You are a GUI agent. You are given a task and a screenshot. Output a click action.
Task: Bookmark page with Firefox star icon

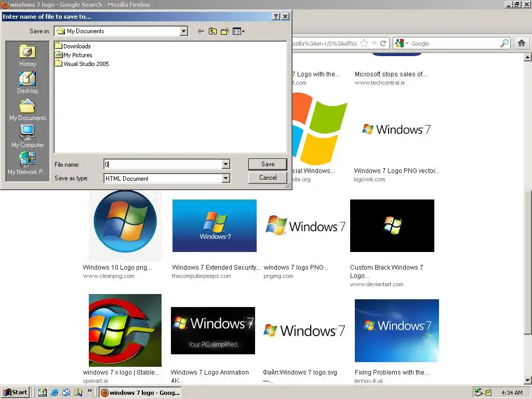(364, 43)
